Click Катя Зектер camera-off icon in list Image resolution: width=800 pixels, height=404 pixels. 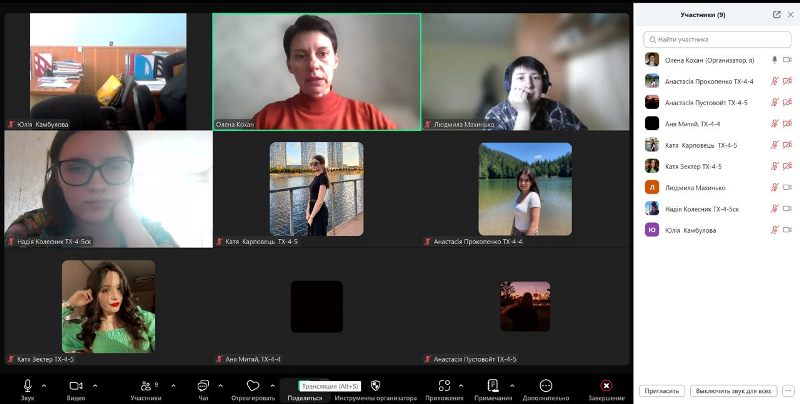(x=787, y=166)
